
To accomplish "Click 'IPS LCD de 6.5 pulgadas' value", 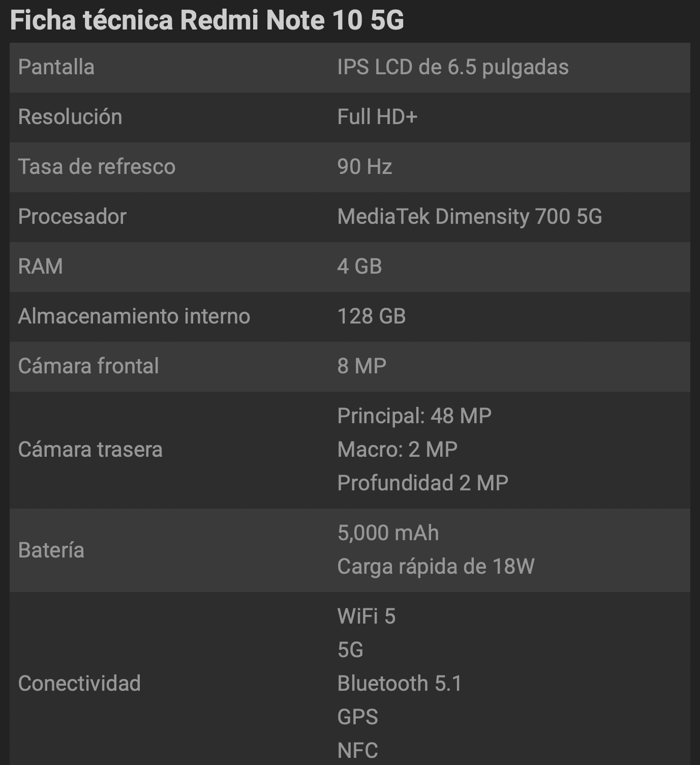I will pos(452,67).
